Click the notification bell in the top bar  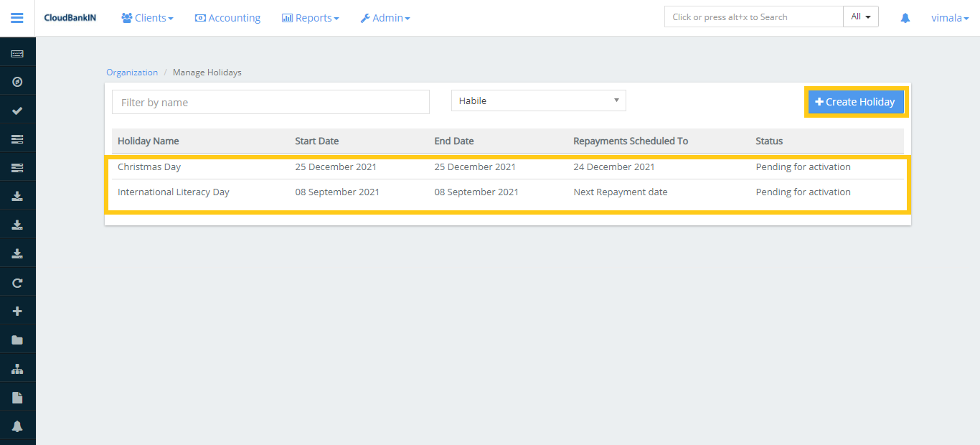[905, 18]
